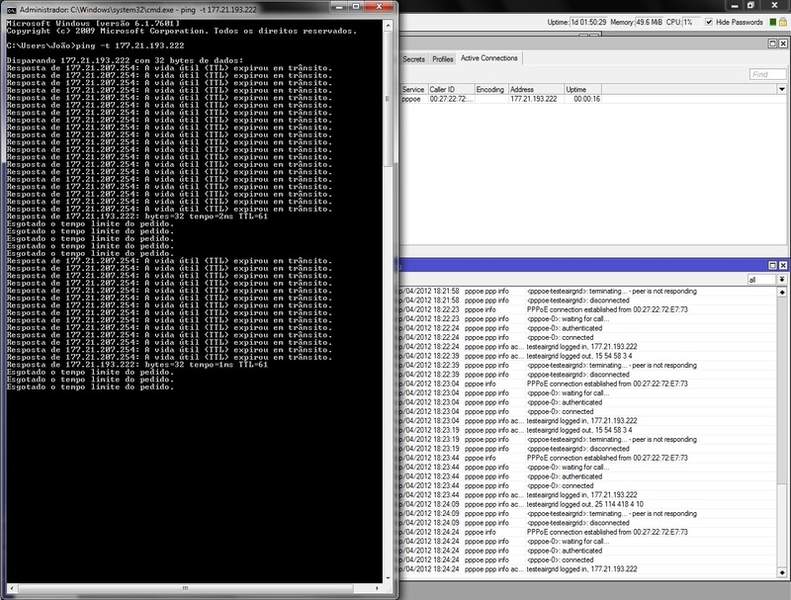Click the green status indicator beside Hide Passwords
Screen dimensions: 791x600
(x=773, y=22)
